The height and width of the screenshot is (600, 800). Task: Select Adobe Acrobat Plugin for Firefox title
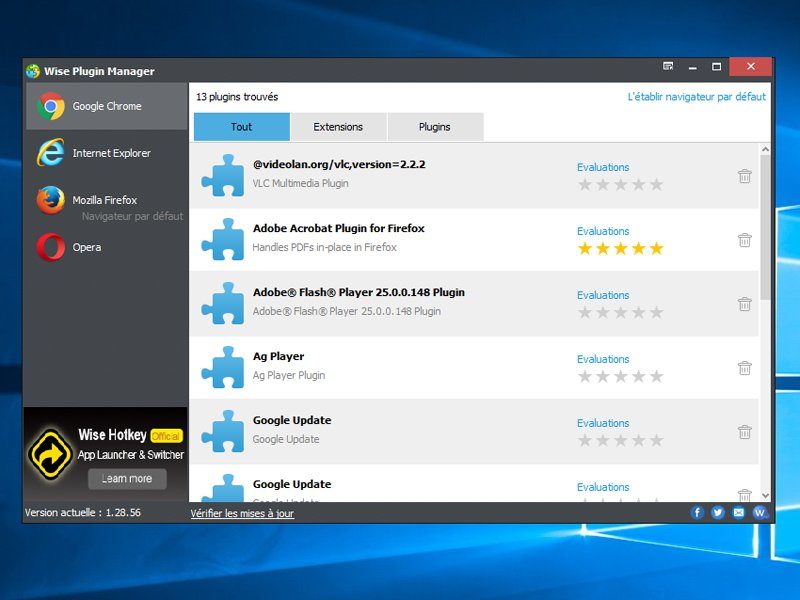pyautogui.click(x=339, y=229)
